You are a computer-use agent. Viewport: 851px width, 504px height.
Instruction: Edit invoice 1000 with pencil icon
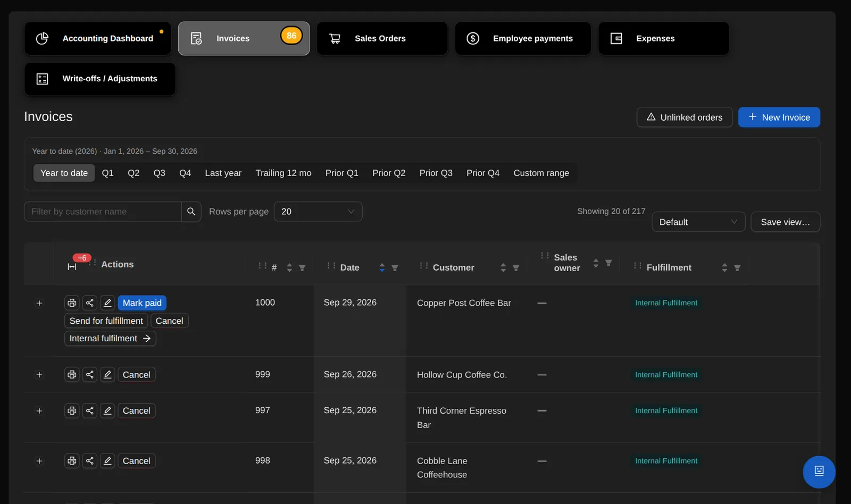coord(107,303)
